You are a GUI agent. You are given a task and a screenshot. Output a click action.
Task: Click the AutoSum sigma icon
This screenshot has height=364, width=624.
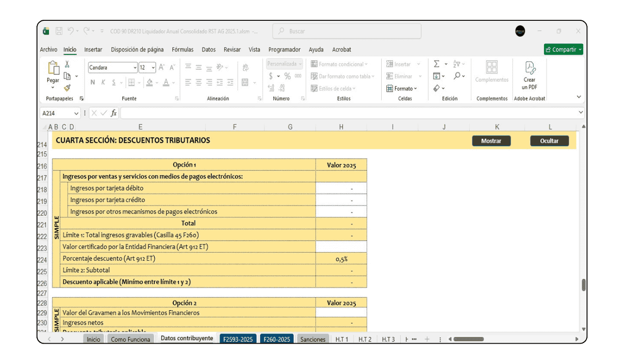(436, 64)
